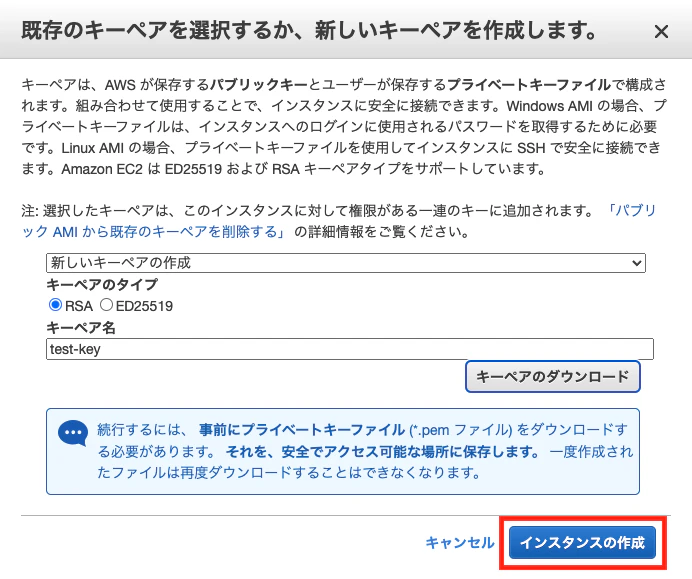Click the bold 事前にプライベートキーファイル text in the info box
This screenshot has width=692, height=579.
tap(302, 430)
